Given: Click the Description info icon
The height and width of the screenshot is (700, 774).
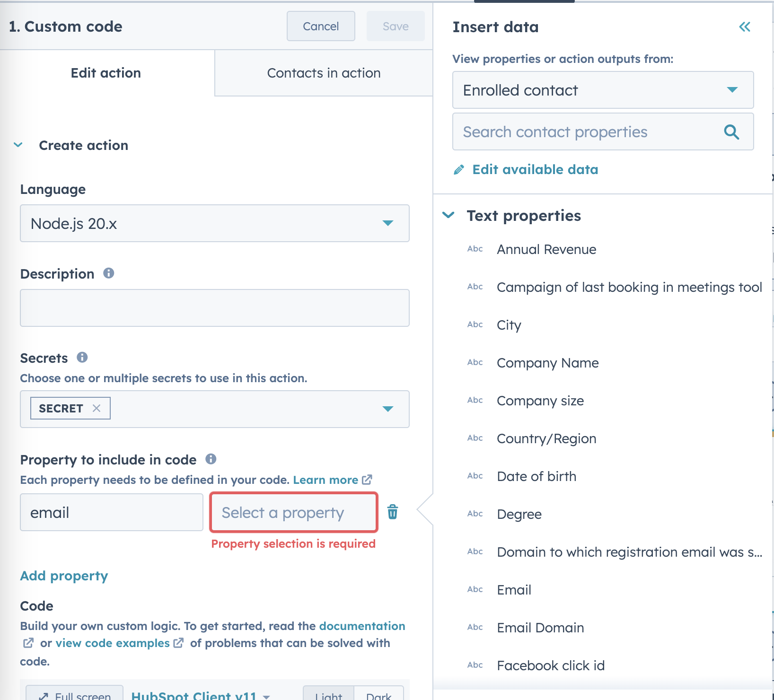Looking at the screenshot, I should click(109, 273).
